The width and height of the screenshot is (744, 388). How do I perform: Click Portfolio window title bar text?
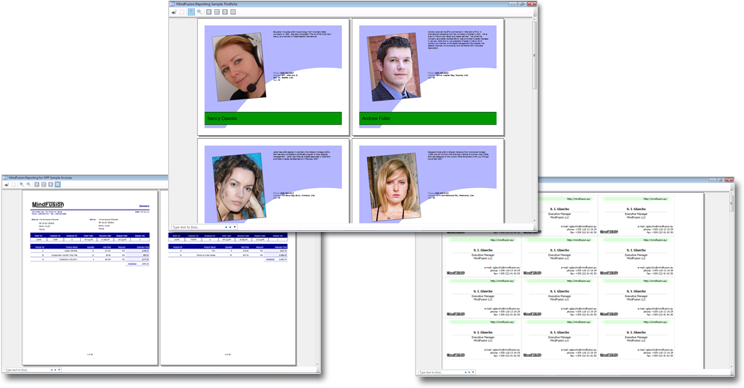tap(206, 4)
